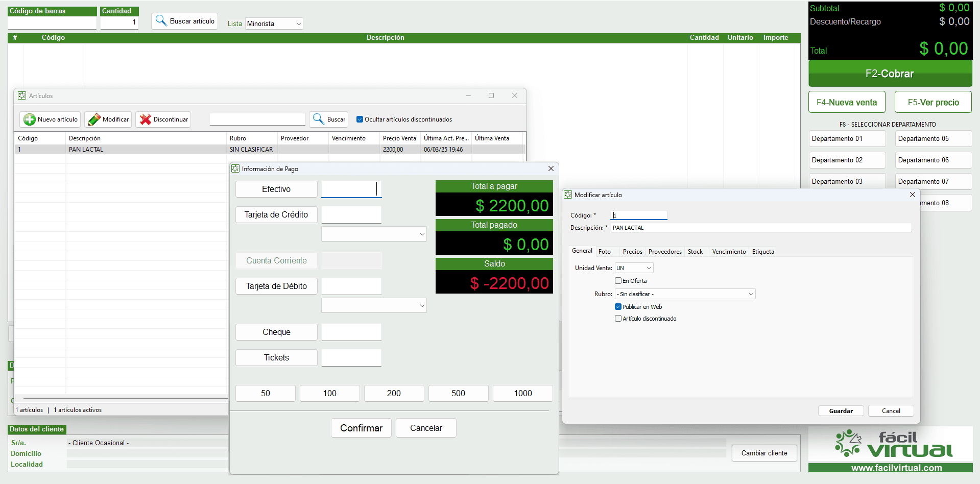Enable the En Oferta checkbox

click(x=618, y=281)
